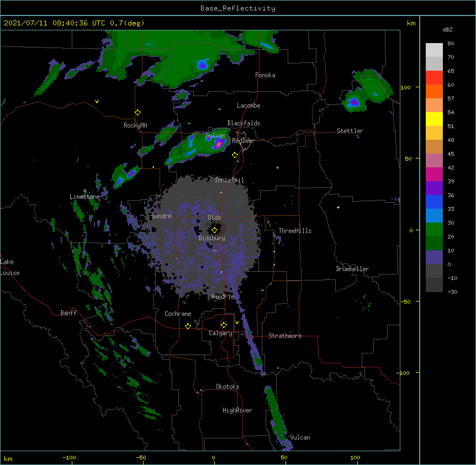Screen dimensions: 476x465
Task: Select the red 65-60 dBZ legend swatch
Action: tap(434, 78)
